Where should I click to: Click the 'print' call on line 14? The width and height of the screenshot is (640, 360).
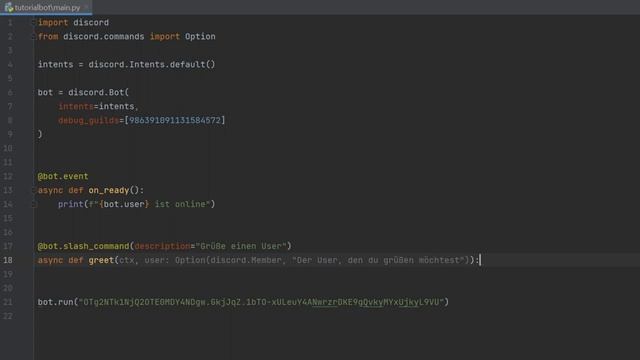click(71, 204)
